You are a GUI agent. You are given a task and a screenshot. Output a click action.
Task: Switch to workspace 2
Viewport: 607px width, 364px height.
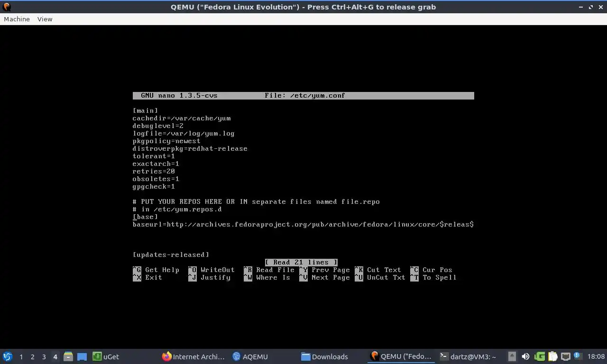pyautogui.click(x=32, y=356)
